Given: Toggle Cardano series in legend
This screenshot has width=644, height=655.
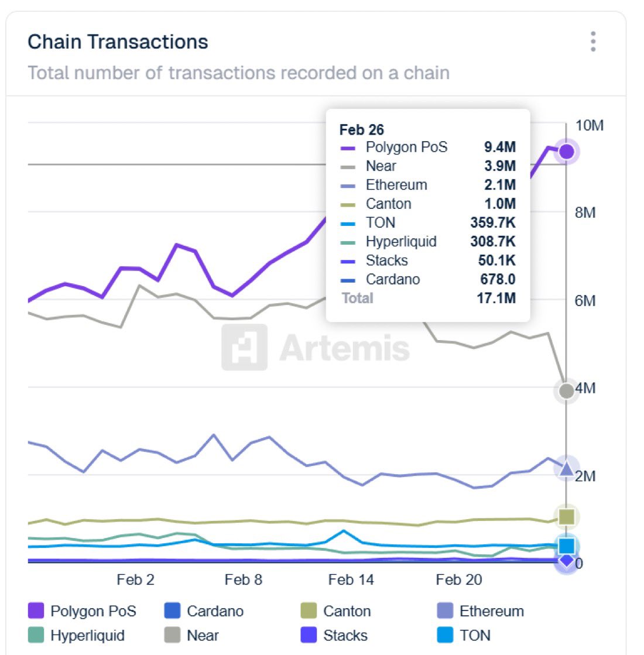Looking at the screenshot, I should (204, 611).
